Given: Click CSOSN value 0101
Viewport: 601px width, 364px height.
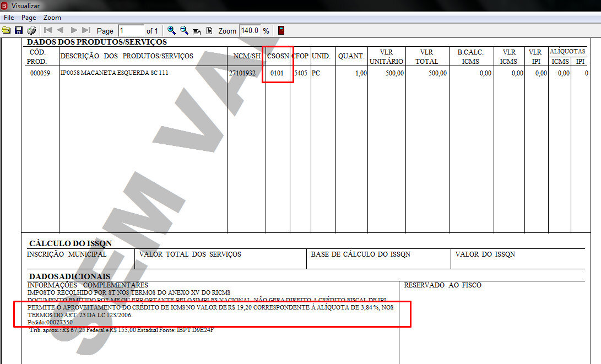Looking at the screenshot, I should click(277, 73).
